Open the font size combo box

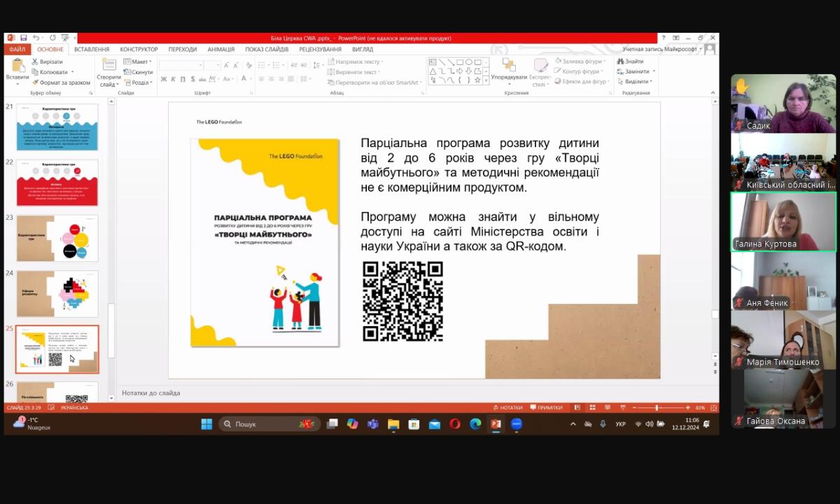(213, 65)
